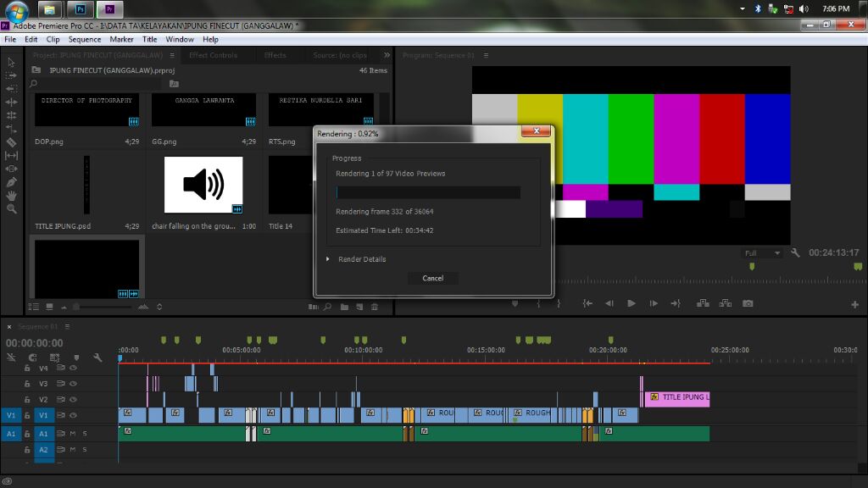Open the Full playback resolution dropdown
The image size is (868, 488).
762,252
